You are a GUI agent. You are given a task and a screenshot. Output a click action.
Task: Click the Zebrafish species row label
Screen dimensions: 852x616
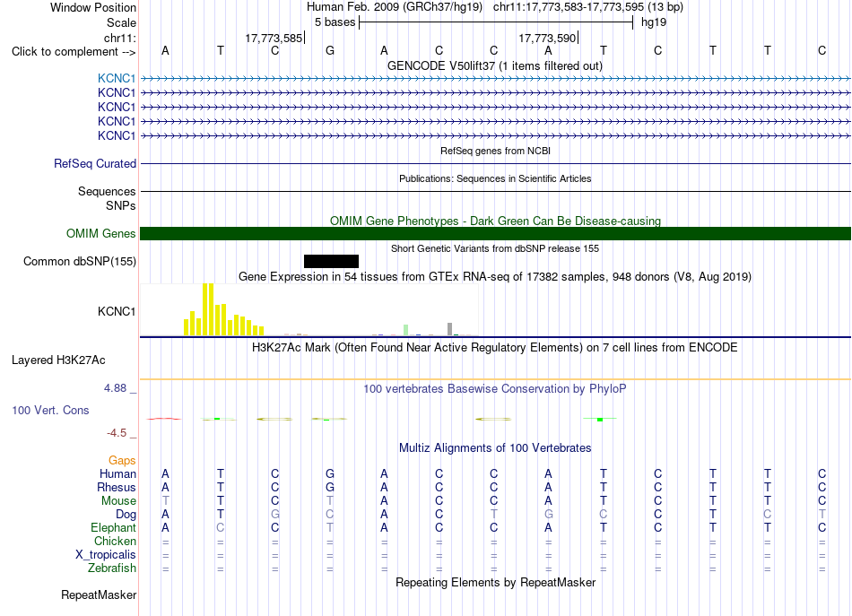[112, 568]
